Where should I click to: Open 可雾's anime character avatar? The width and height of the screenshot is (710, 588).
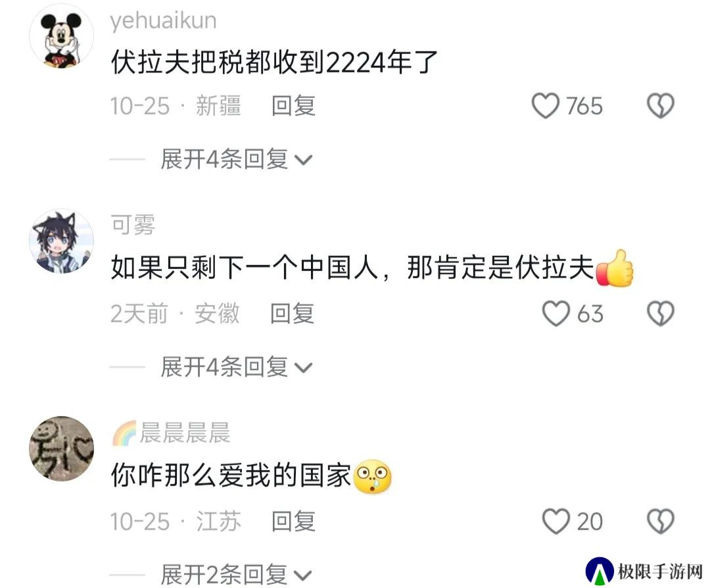click(62, 241)
